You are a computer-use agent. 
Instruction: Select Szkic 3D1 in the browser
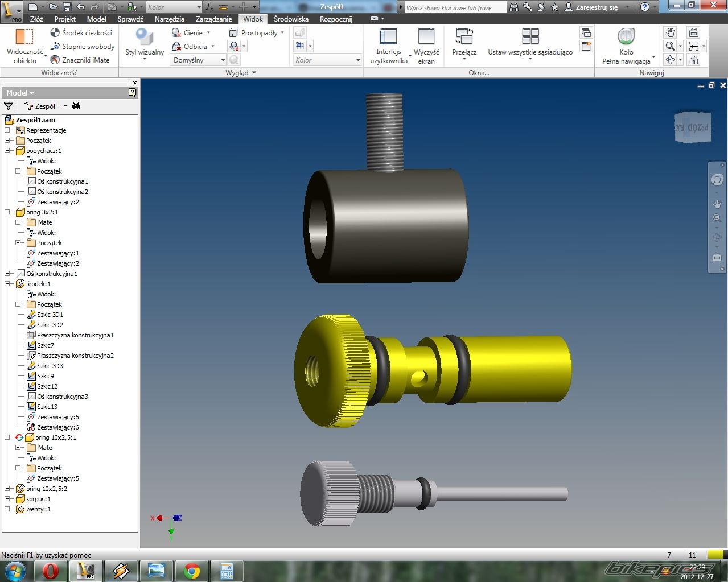(50, 315)
